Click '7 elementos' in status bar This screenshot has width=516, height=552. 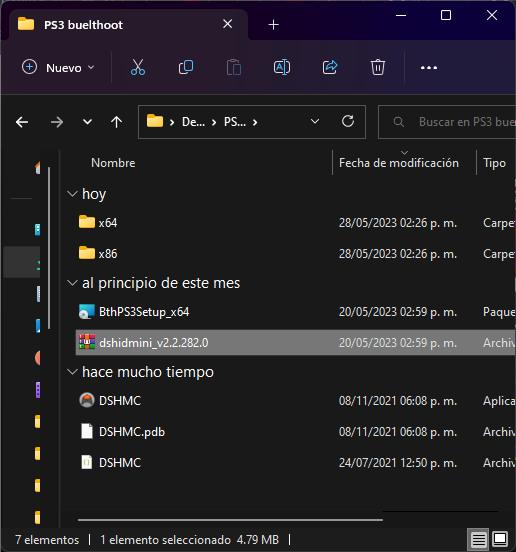(x=47, y=540)
